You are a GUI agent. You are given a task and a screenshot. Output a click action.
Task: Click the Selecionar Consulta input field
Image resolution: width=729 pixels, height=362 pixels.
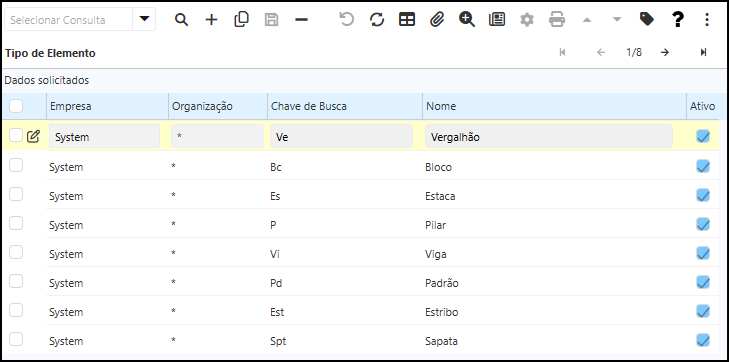[69, 20]
